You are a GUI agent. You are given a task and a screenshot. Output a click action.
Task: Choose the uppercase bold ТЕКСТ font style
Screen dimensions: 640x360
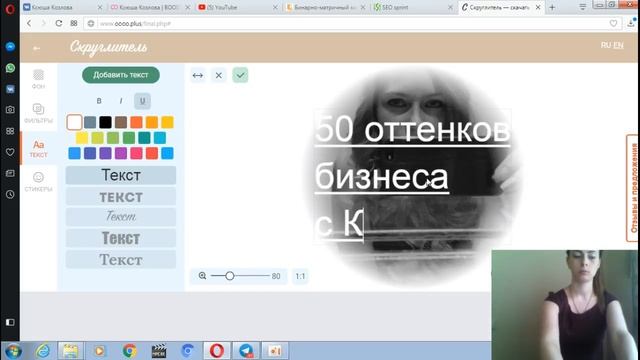121,197
